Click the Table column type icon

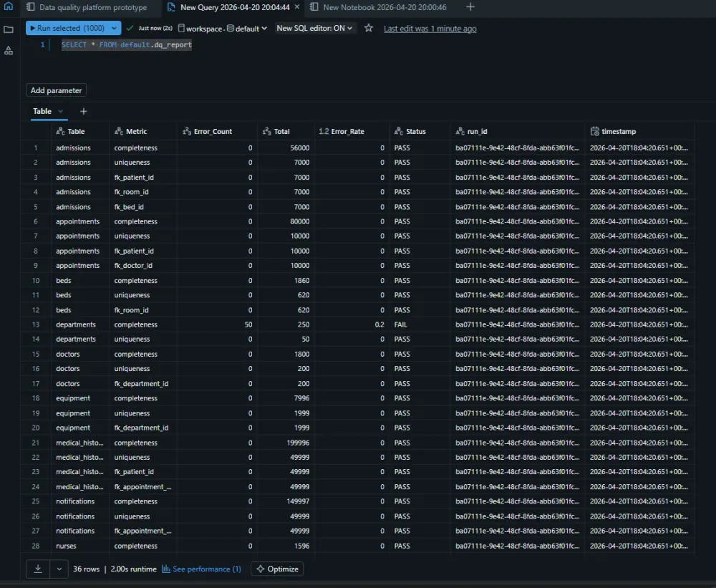(x=60, y=132)
